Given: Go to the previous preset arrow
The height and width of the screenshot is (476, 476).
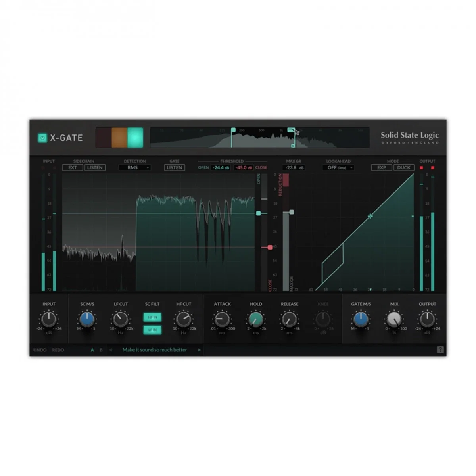Looking at the screenshot, I should (x=111, y=350).
